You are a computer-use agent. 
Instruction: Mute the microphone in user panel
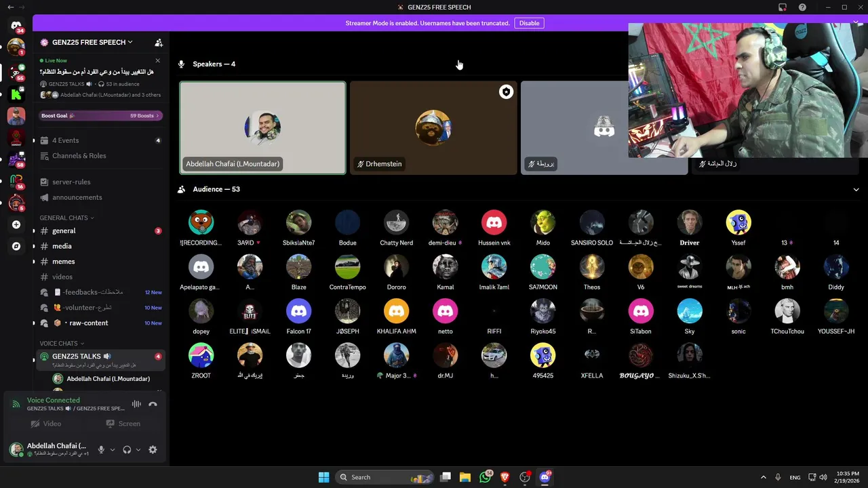pos(101,449)
